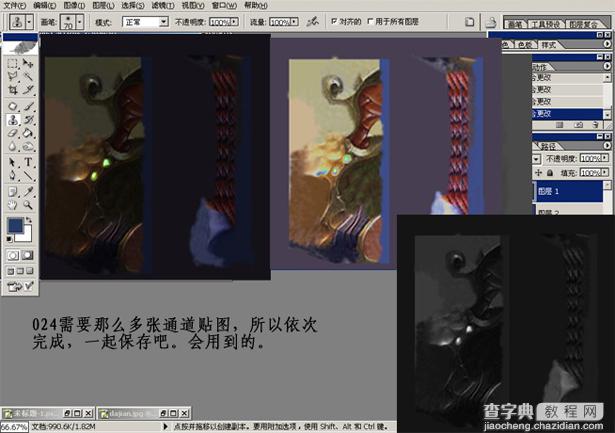Open the 编辑 Edit menu
Image resolution: width=615 pixels, height=433 pixels.
point(44,5)
